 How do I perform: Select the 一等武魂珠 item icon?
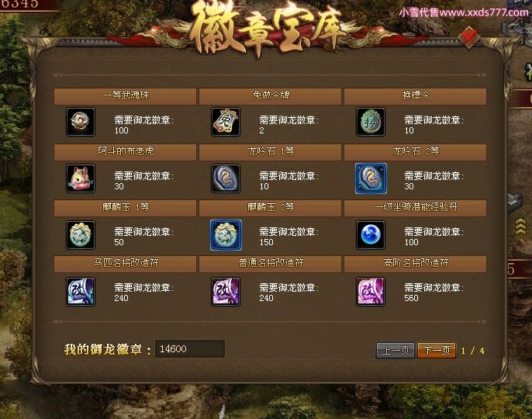(81, 122)
